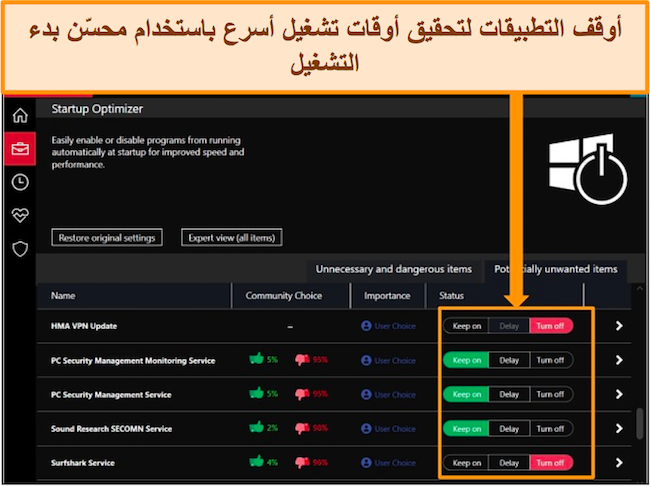This screenshot has width=650, height=486.
Task: Set HMA VPN Update to Turn off
Action: click(551, 326)
